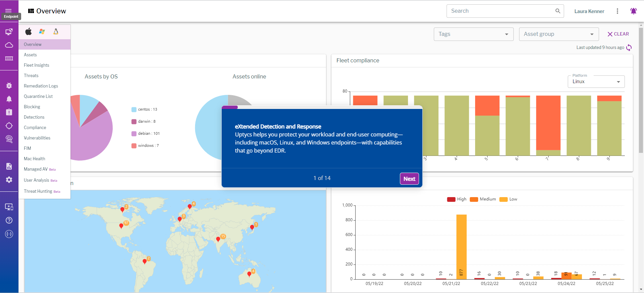644x293 pixels.
Task: Select the Windows platform icon
Action: [x=42, y=32]
